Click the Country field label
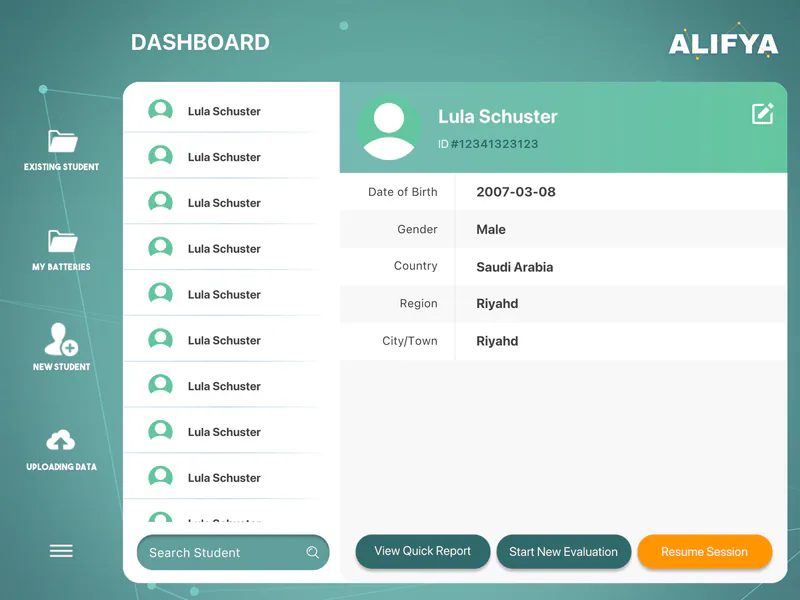 [x=415, y=266]
